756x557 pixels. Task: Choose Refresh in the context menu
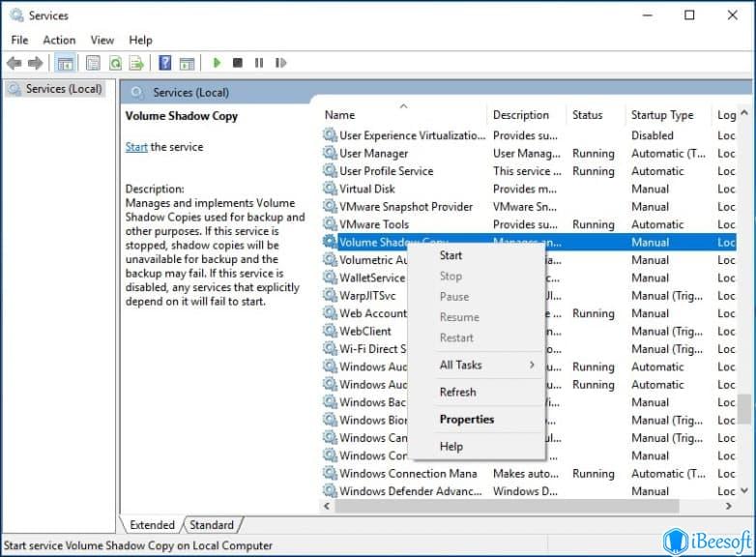pyautogui.click(x=477, y=392)
